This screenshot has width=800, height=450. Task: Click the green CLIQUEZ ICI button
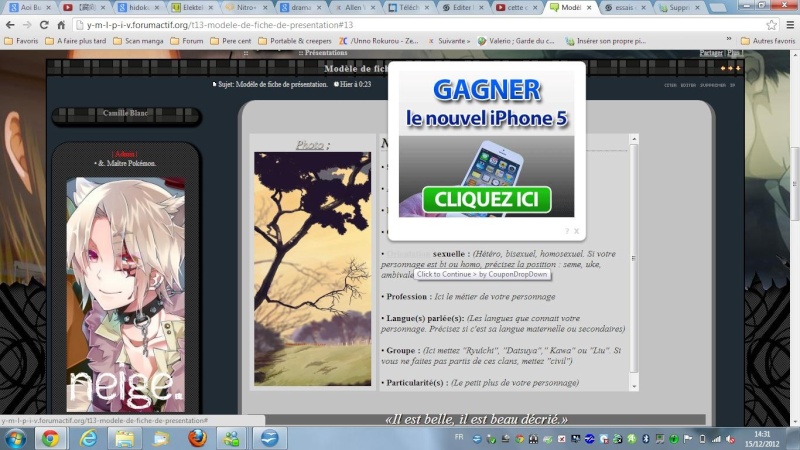(x=486, y=199)
